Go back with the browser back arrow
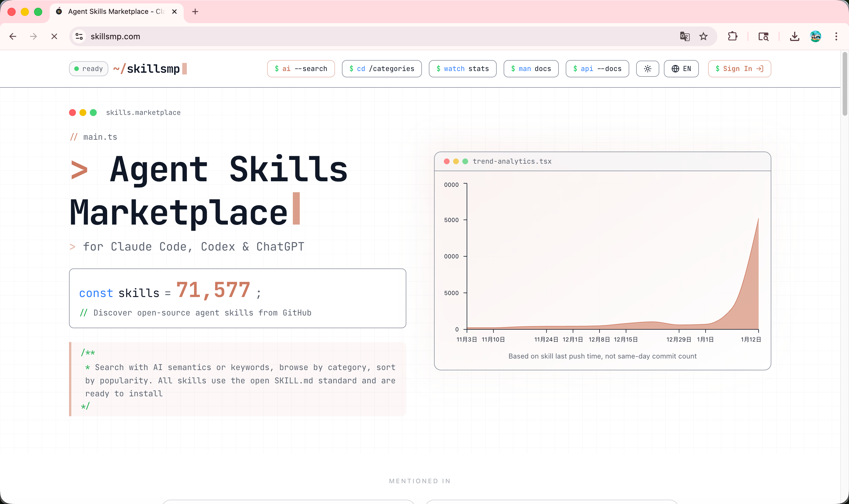The width and height of the screenshot is (849, 504). coord(13,36)
